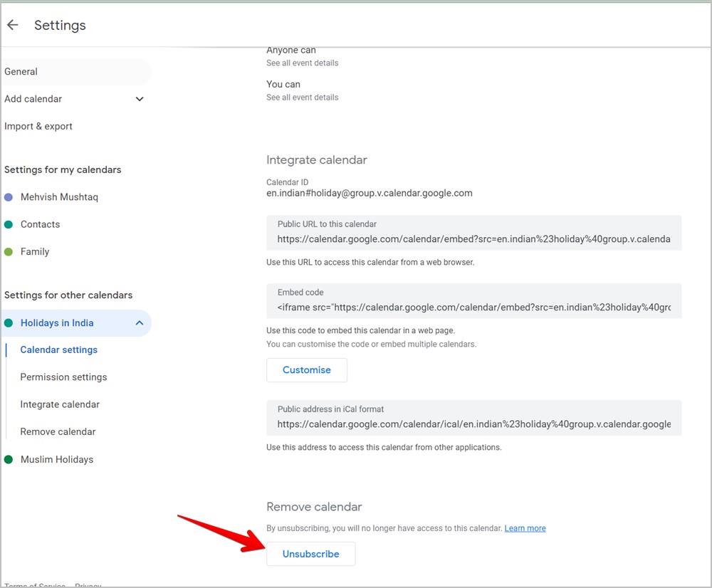Click the Unsubscribe button

[x=311, y=554]
